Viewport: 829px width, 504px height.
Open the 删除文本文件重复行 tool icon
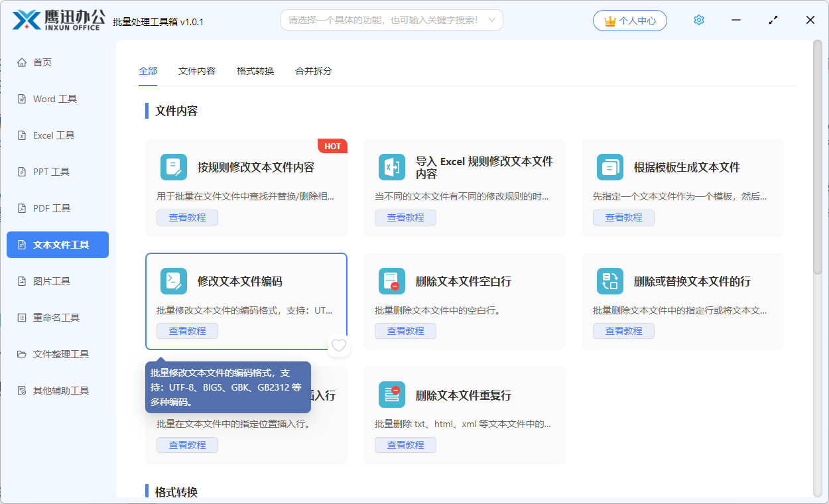coord(391,395)
